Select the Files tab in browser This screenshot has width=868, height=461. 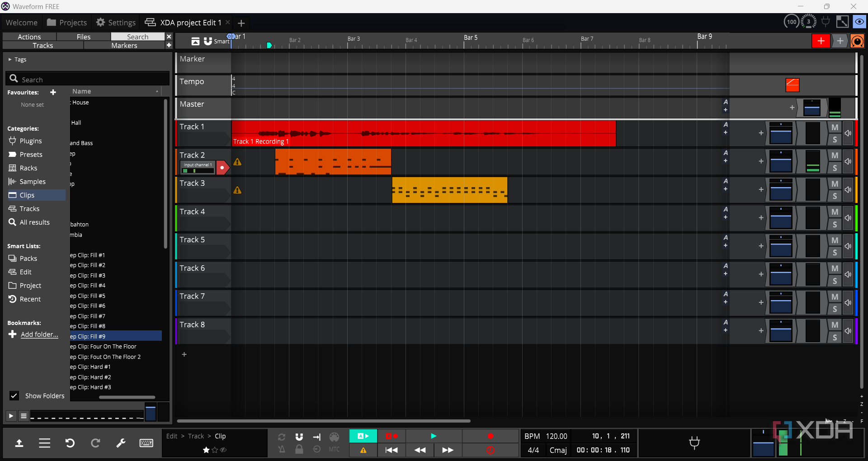pyautogui.click(x=84, y=37)
